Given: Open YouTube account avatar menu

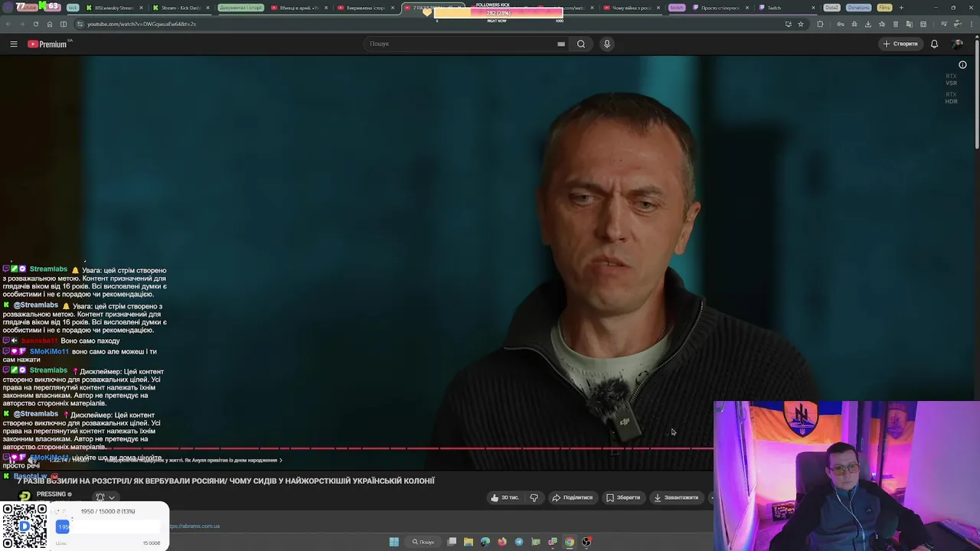Looking at the screenshot, I should tap(957, 44).
